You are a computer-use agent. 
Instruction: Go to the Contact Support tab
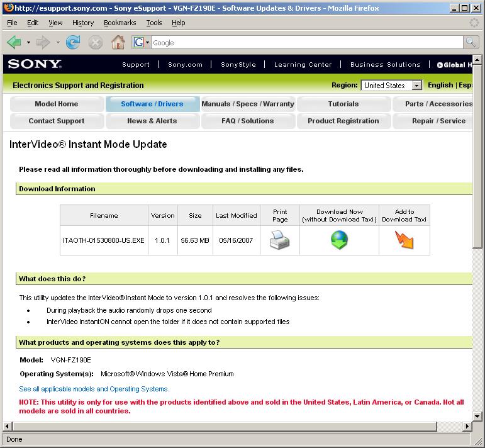pos(57,121)
